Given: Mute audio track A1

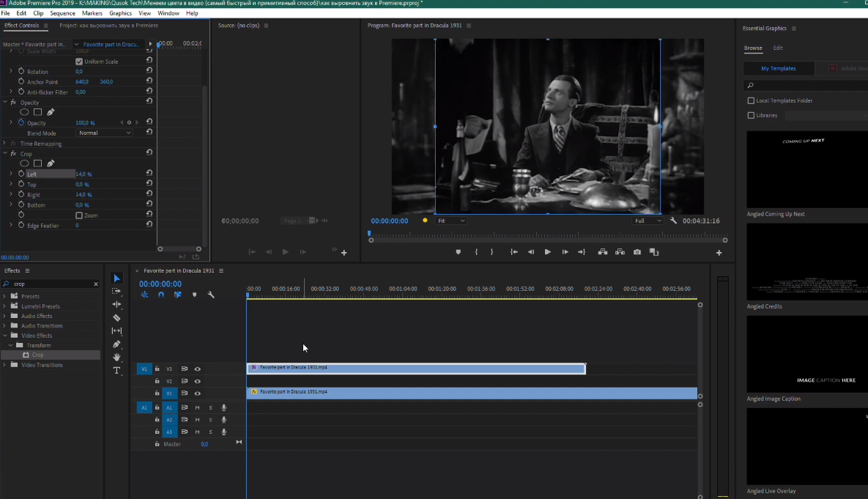Looking at the screenshot, I should pyautogui.click(x=197, y=407).
